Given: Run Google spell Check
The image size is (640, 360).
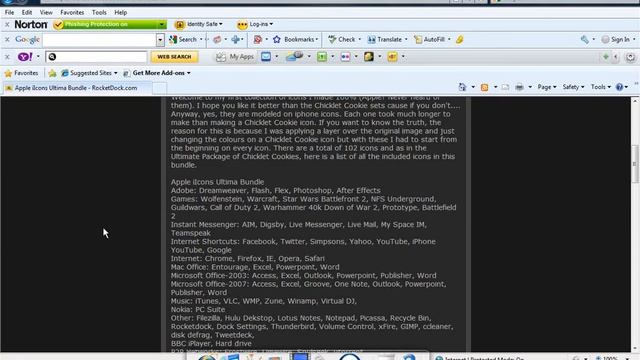Looking at the screenshot, I should 342,40.
